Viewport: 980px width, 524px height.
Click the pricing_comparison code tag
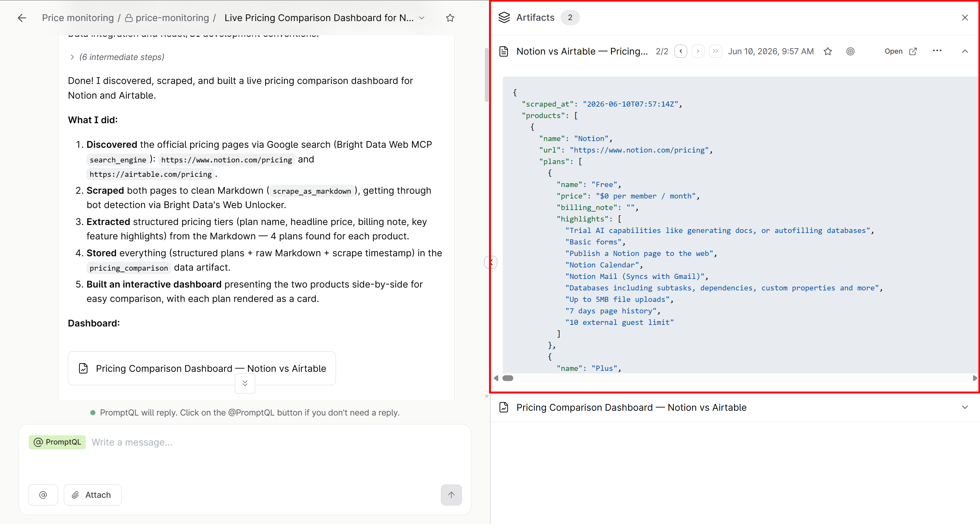(129, 268)
